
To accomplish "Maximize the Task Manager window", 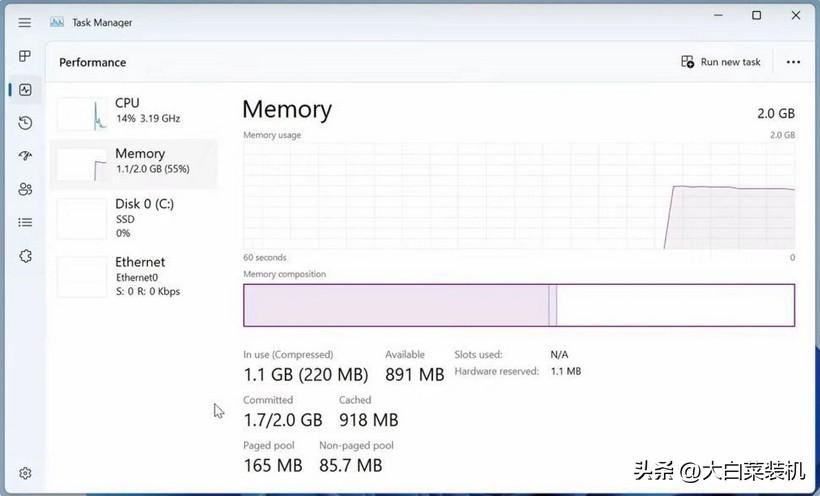I will coord(757,15).
